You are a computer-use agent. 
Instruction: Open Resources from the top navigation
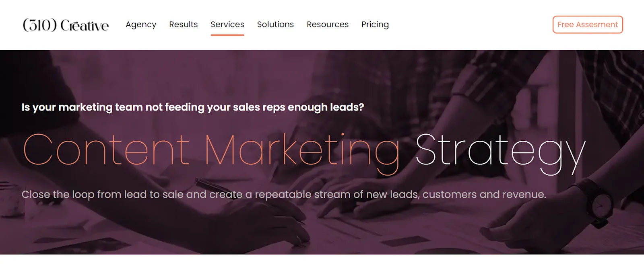(x=328, y=25)
